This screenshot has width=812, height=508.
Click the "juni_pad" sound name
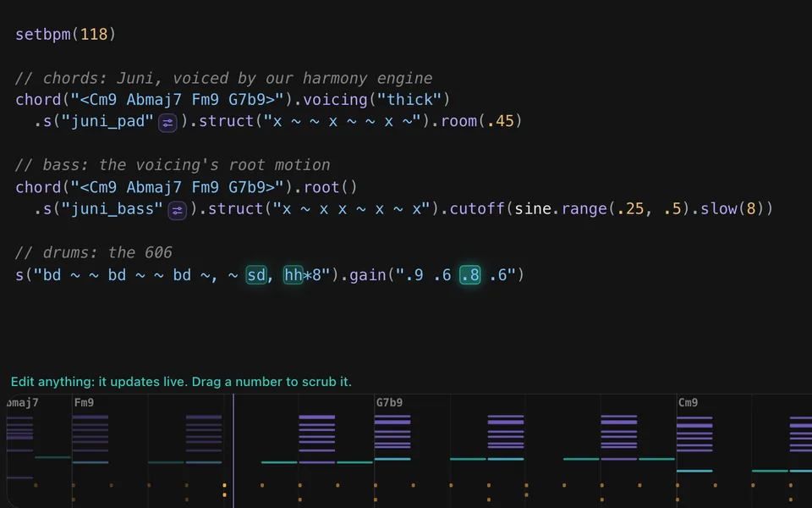coord(107,121)
